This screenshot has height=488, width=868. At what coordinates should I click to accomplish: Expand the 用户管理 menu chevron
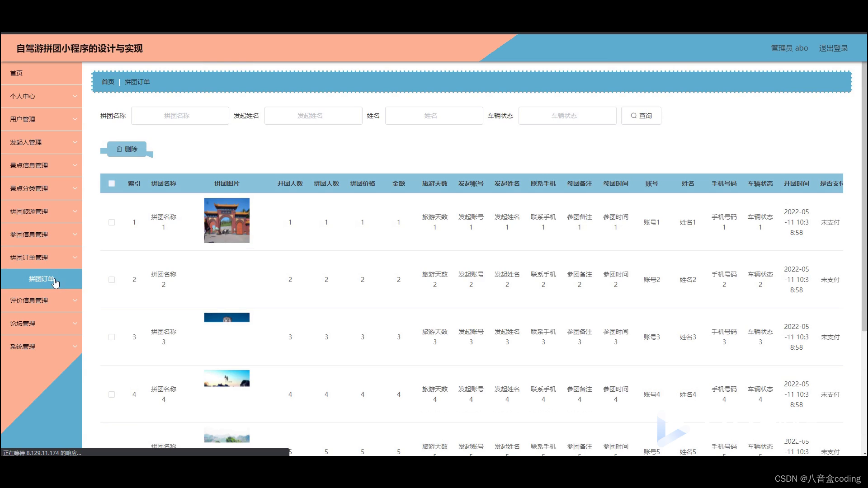75,119
